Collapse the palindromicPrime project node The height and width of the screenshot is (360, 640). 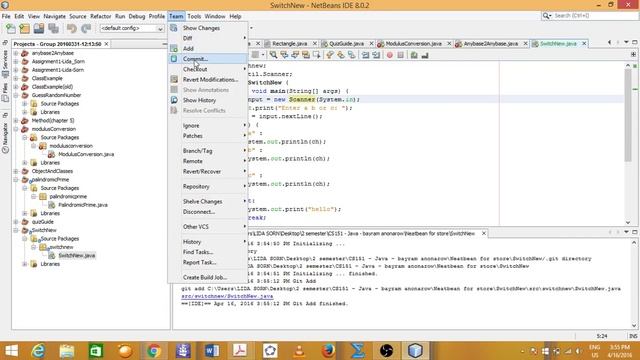[x=16, y=180]
